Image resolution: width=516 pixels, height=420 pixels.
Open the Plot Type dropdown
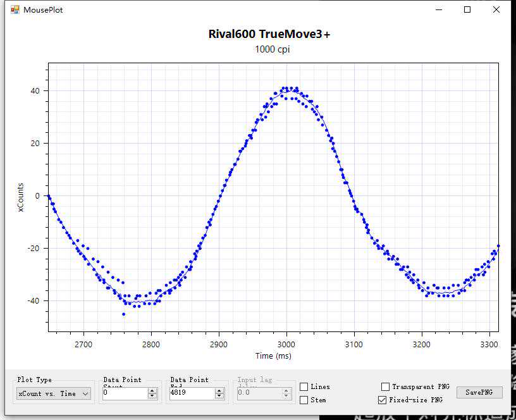coord(54,393)
